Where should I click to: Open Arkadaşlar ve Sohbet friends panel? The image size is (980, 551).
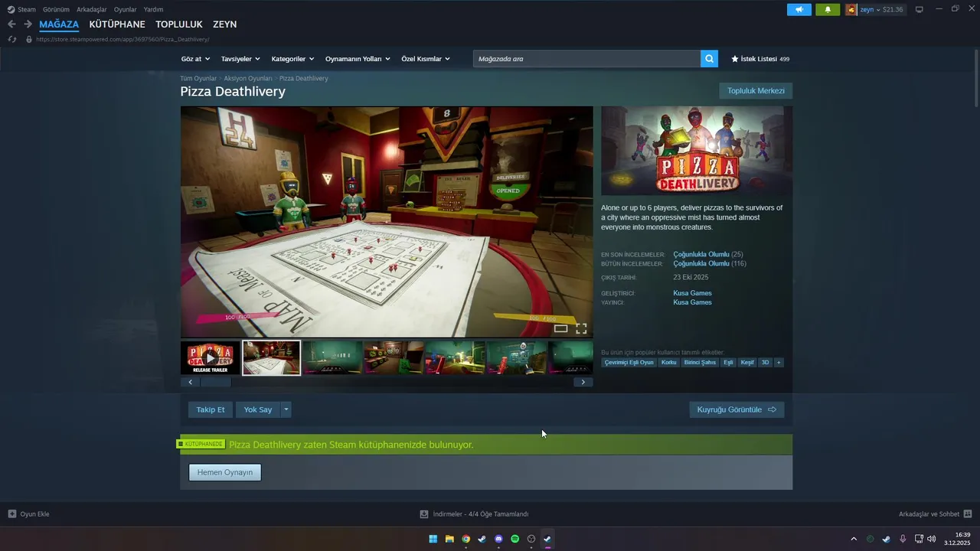coord(935,514)
